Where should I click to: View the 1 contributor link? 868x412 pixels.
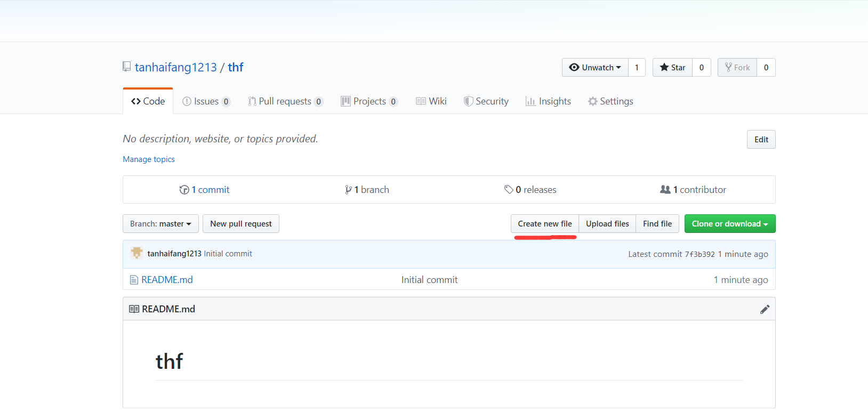click(x=693, y=190)
